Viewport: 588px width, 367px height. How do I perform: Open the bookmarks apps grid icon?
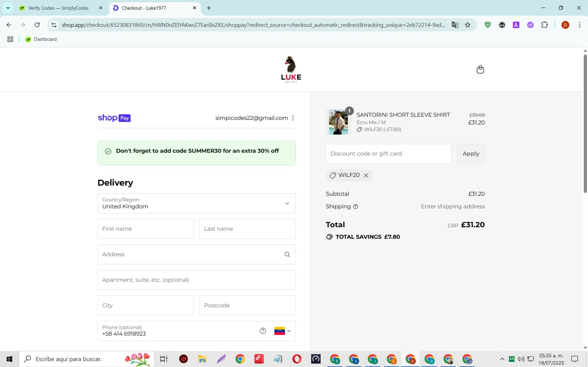click(x=10, y=39)
